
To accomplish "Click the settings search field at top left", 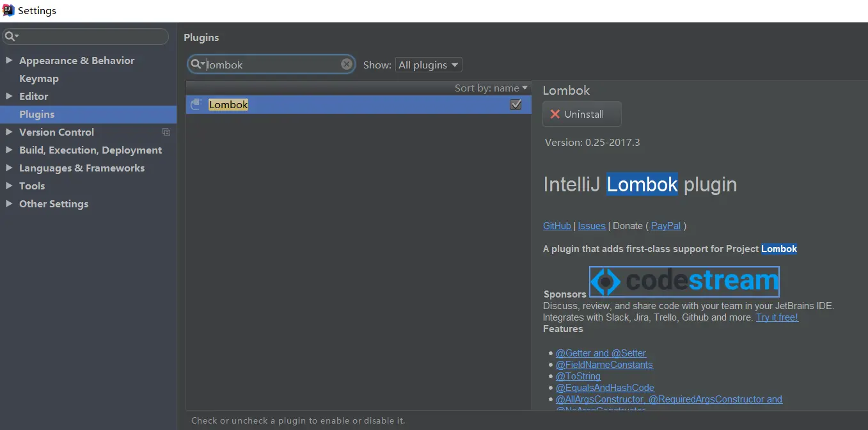I will point(85,36).
